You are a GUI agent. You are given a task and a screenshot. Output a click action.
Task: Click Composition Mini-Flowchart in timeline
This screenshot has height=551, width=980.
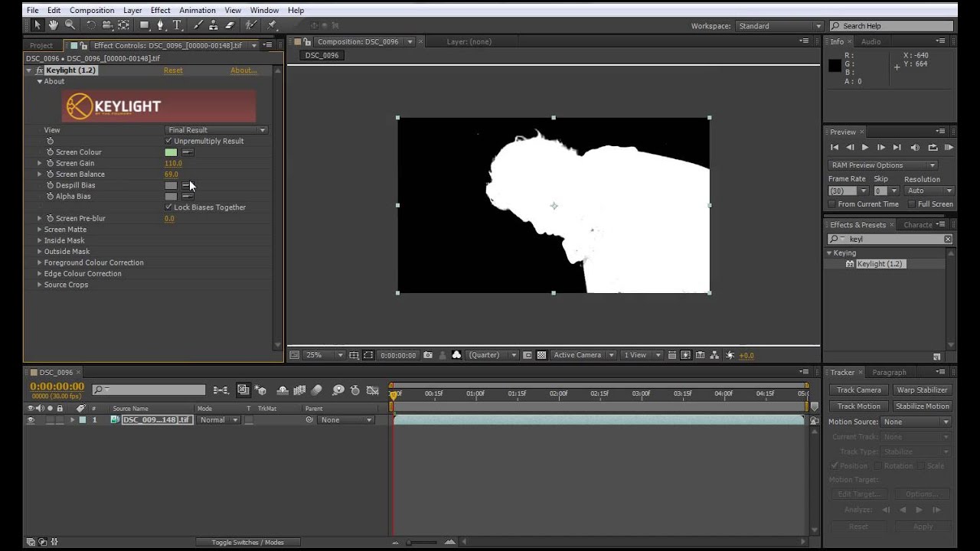[x=220, y=390]
